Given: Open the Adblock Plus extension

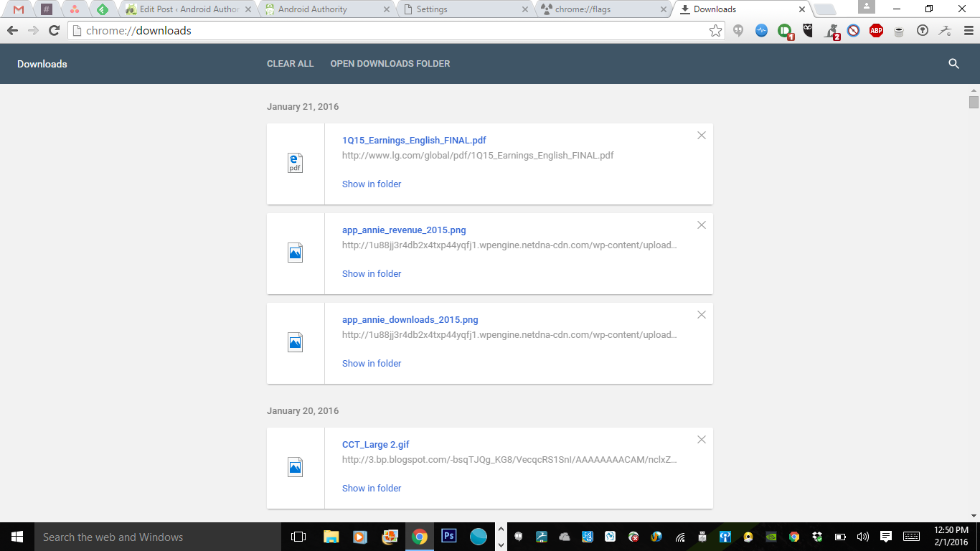Looking at the screenshot, I should point(876,31).
